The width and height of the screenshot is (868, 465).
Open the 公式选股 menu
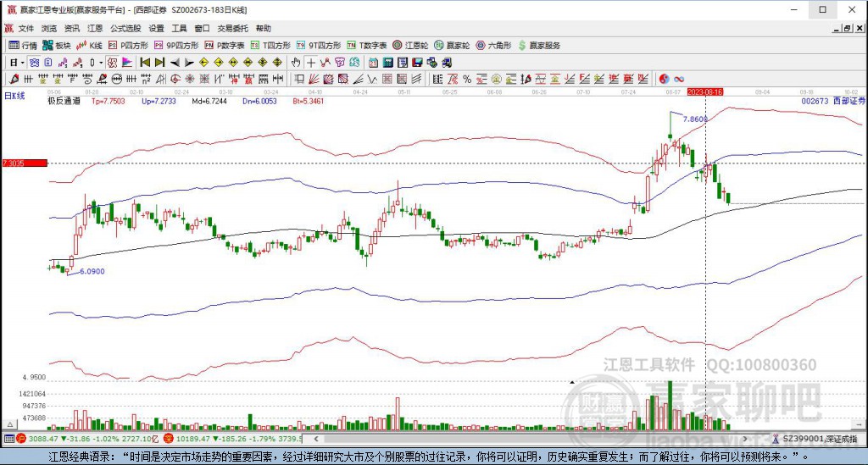125,28
